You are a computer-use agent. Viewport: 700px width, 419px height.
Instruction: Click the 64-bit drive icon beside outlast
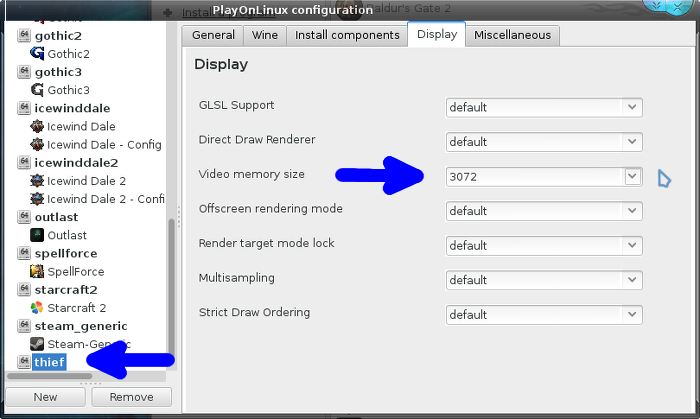click(24, 217)
